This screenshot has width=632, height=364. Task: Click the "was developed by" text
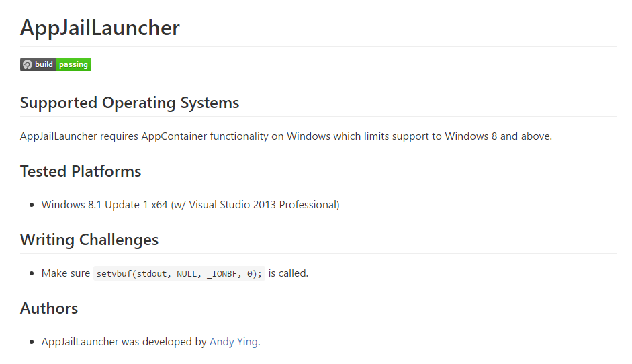(164, 341)
